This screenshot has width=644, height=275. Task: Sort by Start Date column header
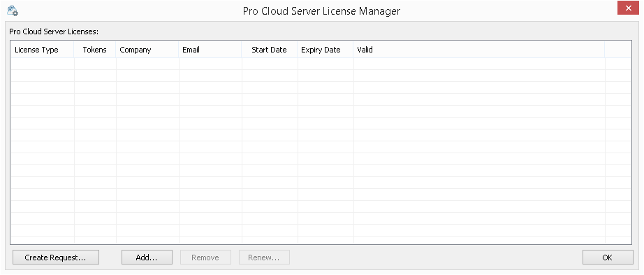[270, 50]
